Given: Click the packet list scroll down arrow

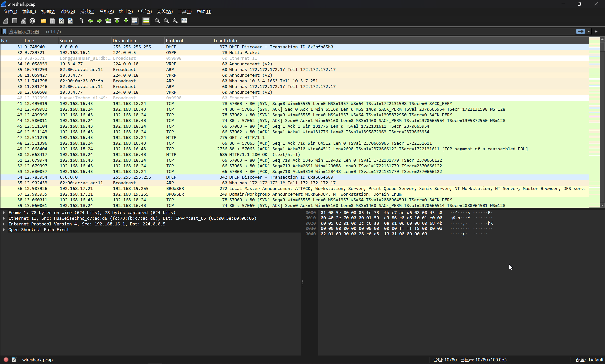Looking at the screenshot, I should tap(602, 205).
